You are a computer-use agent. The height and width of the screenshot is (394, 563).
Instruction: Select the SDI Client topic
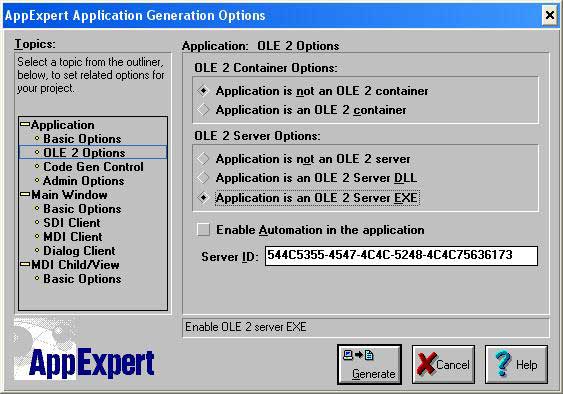coord(71,223)
